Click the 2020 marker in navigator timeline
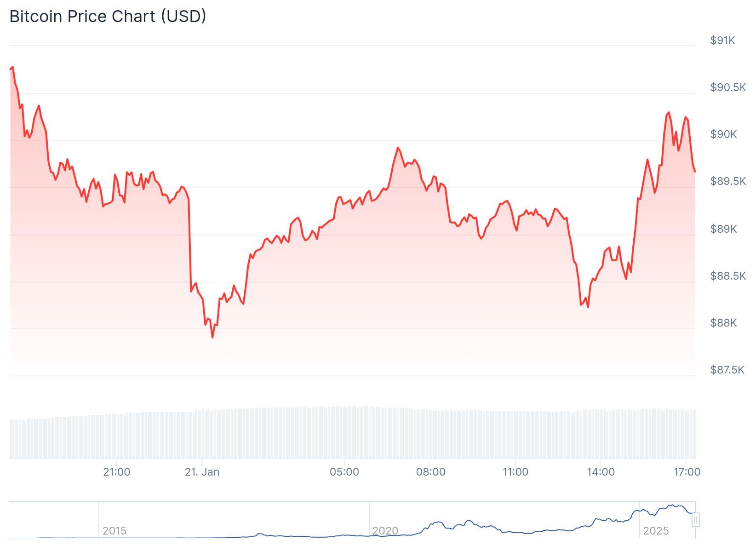The height and width of the screenshot is (552, 756). 385,531
